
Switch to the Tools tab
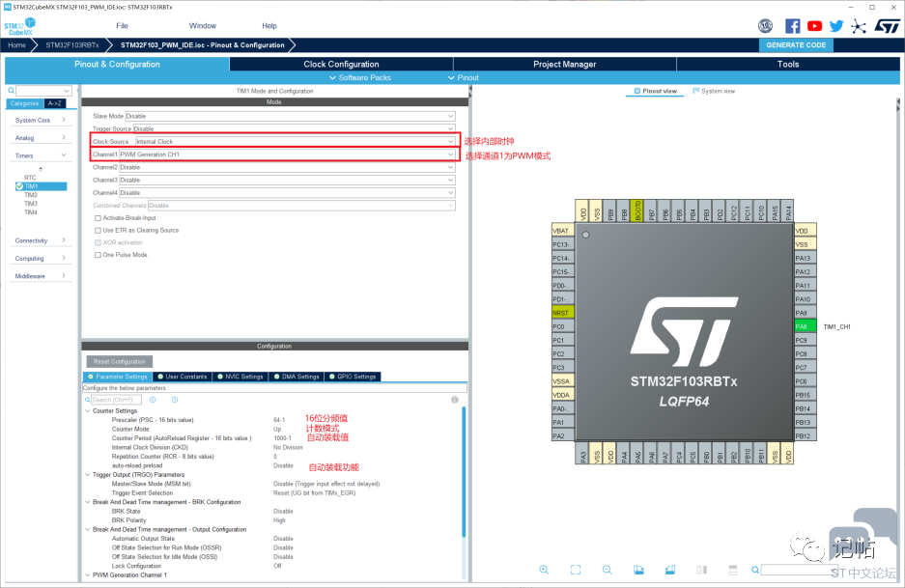click(x=788, y=64)
